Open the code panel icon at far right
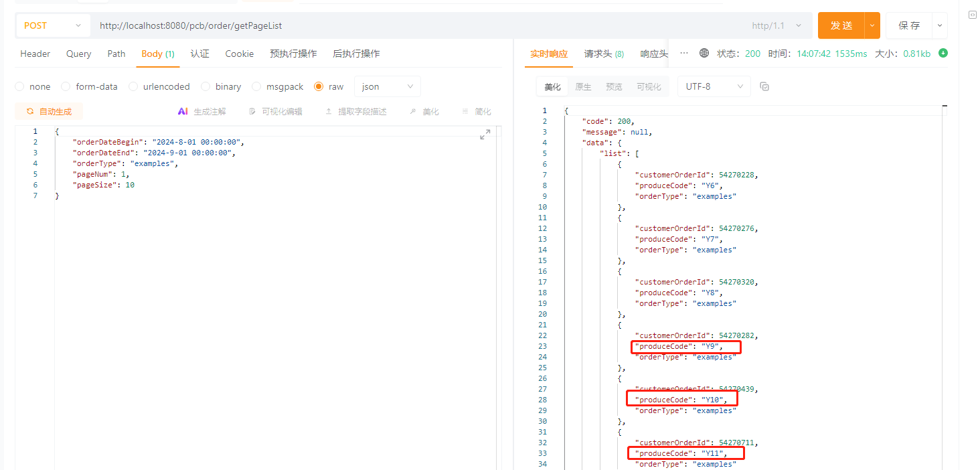This screenshot has height=470, width=980. (972, 15)
